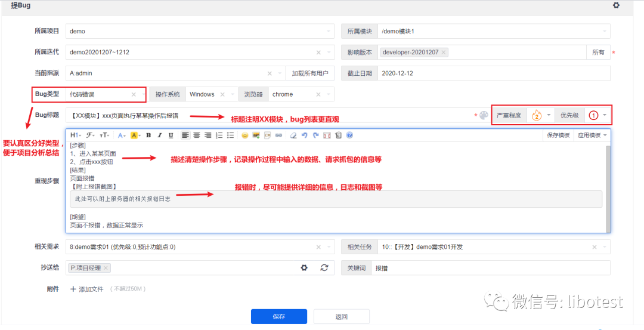644x330 pixels.
Task: Redo the editor action
Action: tap(316, 135)
